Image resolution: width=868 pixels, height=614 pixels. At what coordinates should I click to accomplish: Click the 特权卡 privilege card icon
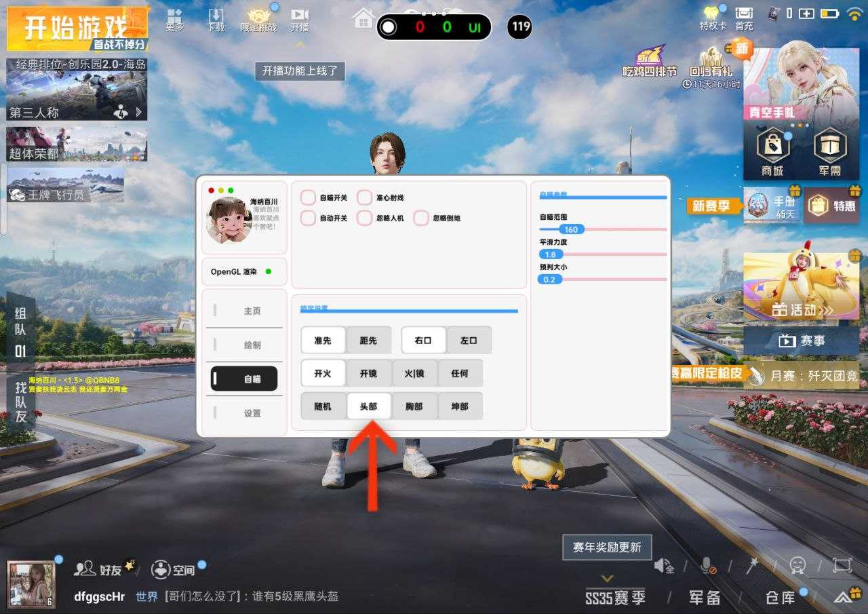click(x=713, y=17)
